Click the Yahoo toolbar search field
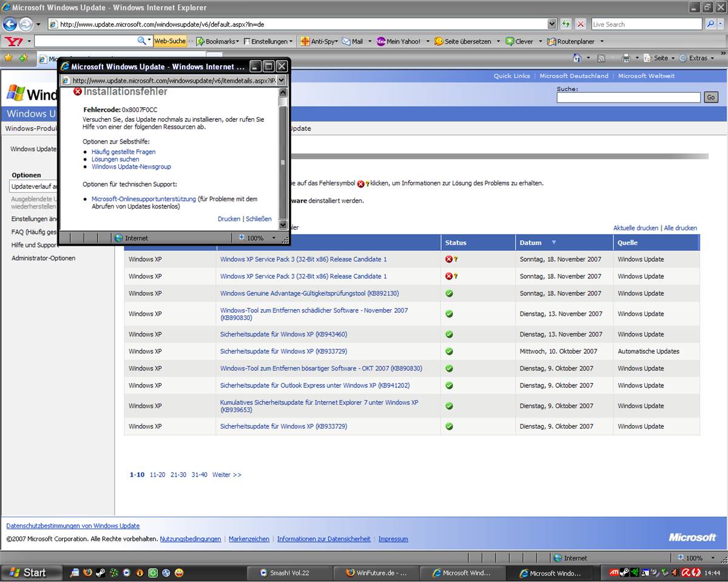The image size is (728, 582). point(87,41)
